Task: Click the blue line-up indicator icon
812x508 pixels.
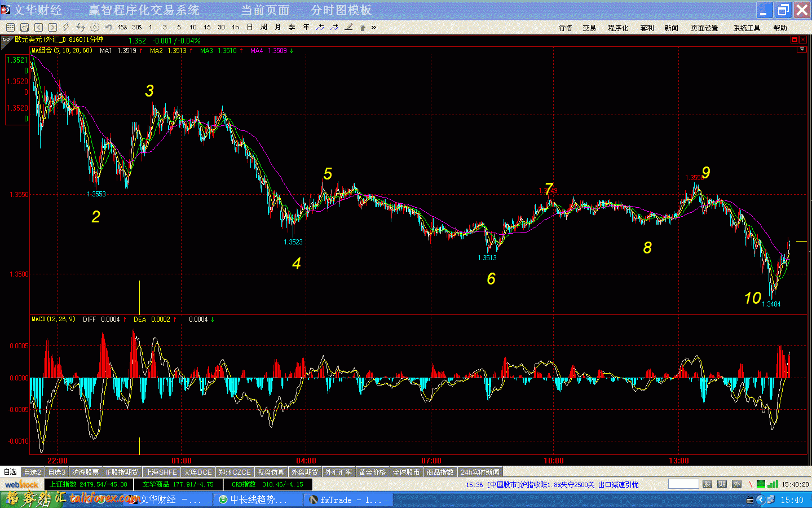Action: click(334, 27)
